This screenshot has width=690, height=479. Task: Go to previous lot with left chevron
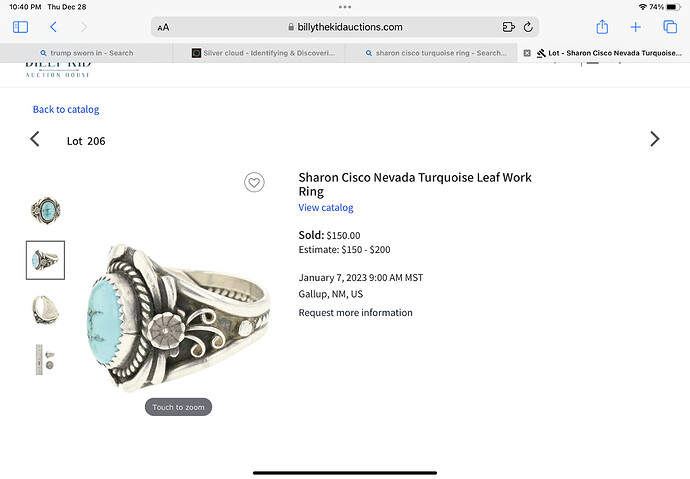(35, 139)
